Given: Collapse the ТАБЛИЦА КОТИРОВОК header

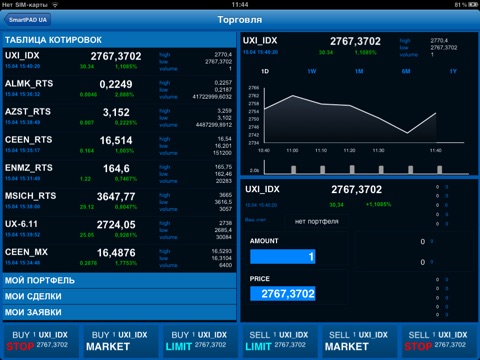Looking at the screenshot, I should (x=119, y=40).
